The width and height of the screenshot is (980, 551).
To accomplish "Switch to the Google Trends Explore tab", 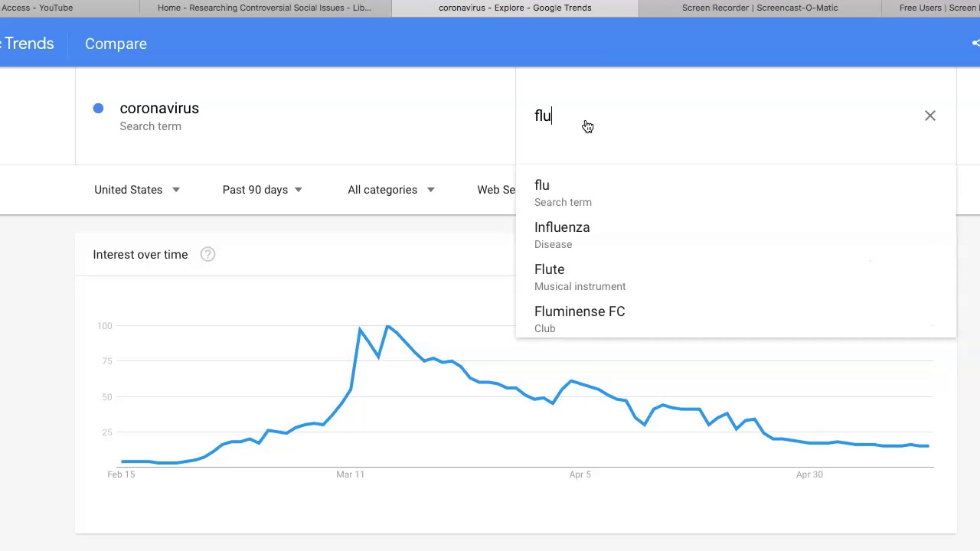I will click(x=514, y=8).
